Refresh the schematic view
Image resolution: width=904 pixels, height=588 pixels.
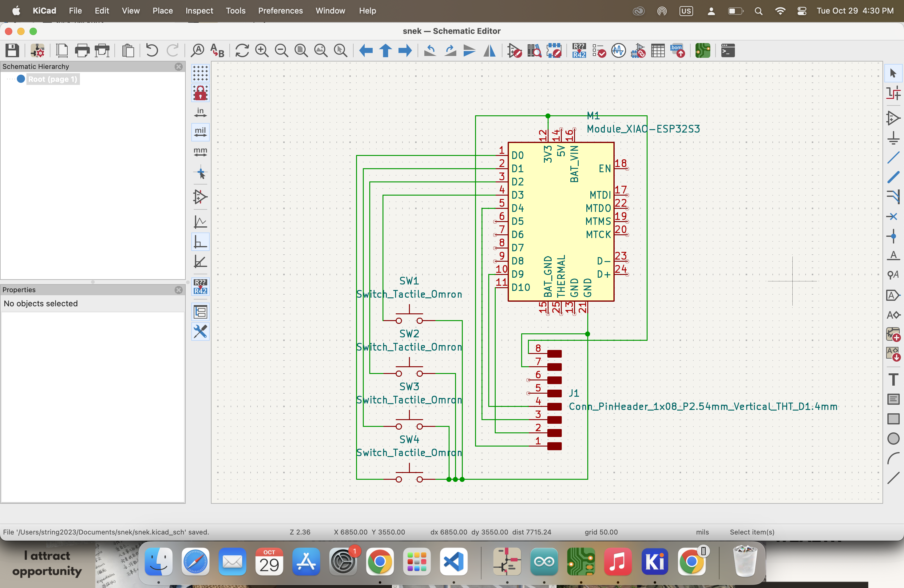(242, 50)
